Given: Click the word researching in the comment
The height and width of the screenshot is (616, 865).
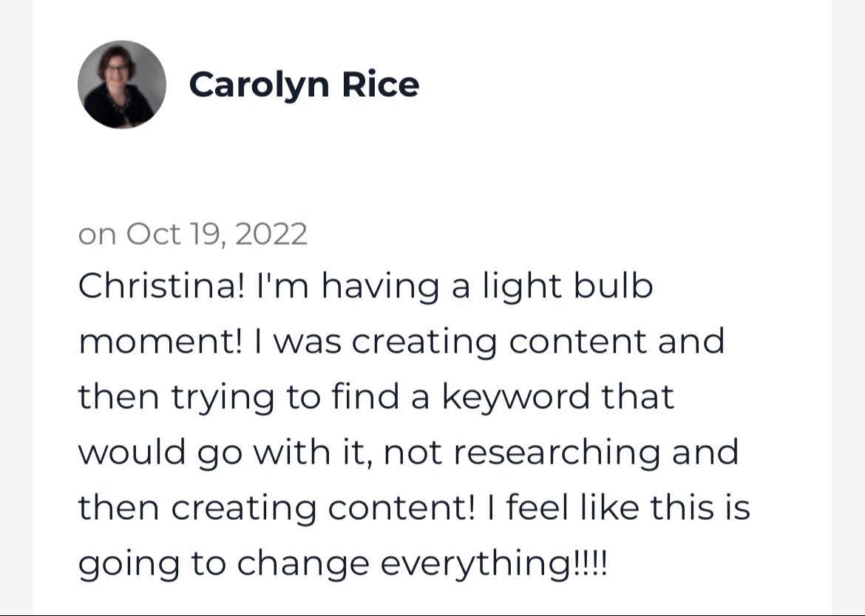Looking at the screenshot, I should 557,453.
